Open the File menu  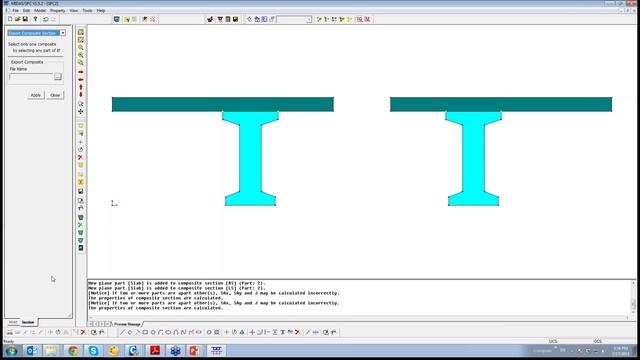(x=16, y=10)
